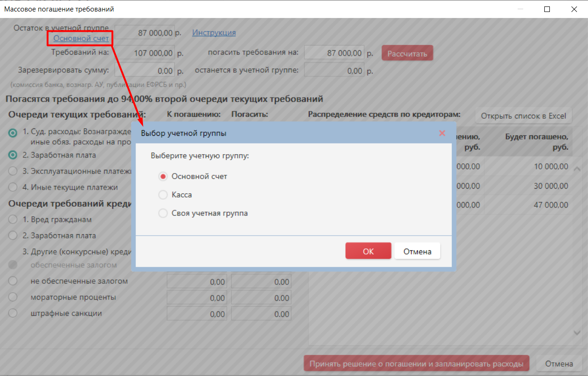588x376 pixels.
Task: Choose 'Своя учетная группа' option
Action: tap(163, 214)
